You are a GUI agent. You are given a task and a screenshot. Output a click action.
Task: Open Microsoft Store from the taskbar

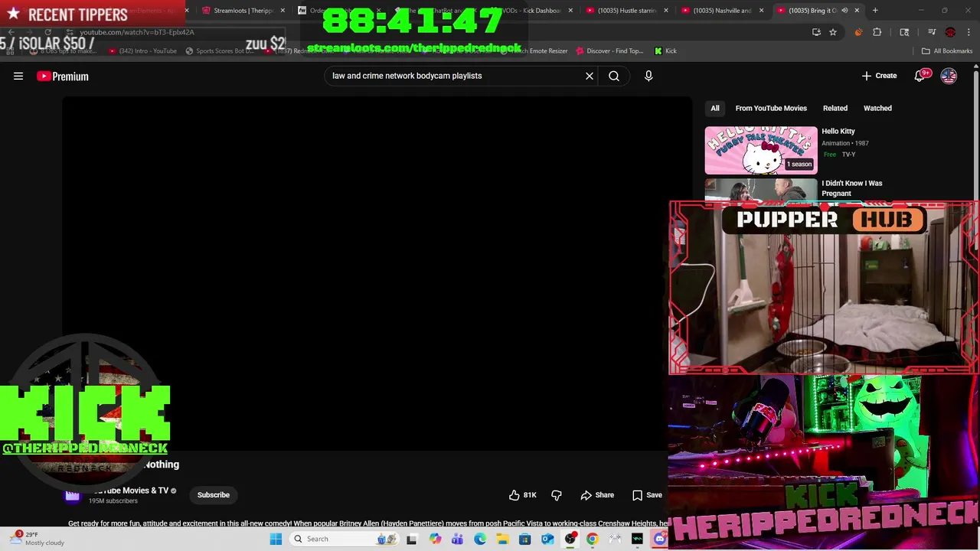pyautogui.click(x=524, y=539)
